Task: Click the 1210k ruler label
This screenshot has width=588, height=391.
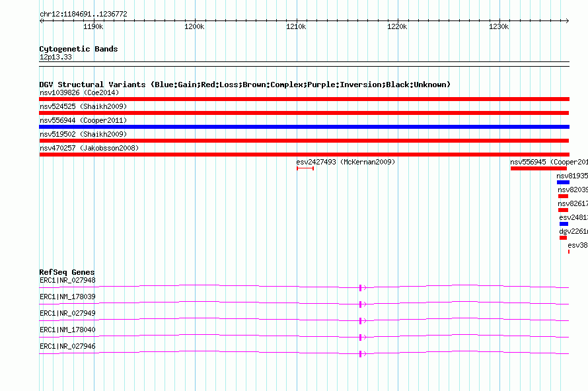Action: (296, 26)
